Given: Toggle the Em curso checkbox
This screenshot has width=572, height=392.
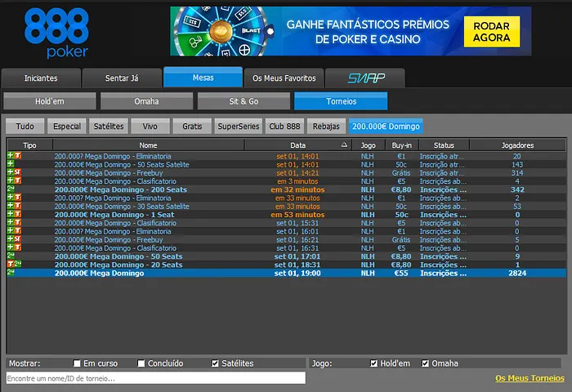Looking at the screenshot, I should coord(77,363).
